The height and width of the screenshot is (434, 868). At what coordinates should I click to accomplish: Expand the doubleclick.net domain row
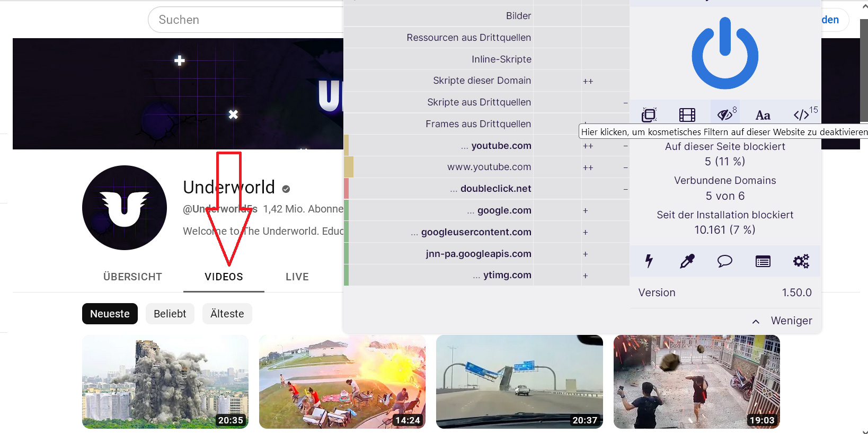point(491,189)
